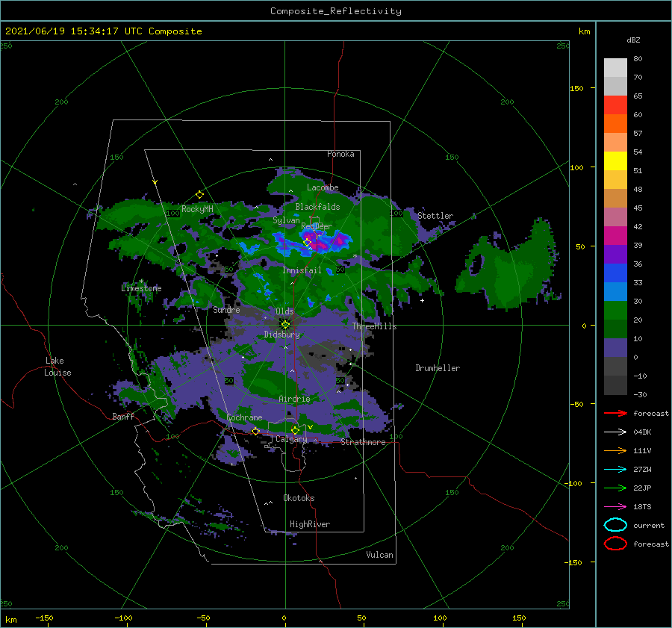Click the red 'forecast' ellipse symbol
Viewport: 672px width, 628px height.
[615, 544]
